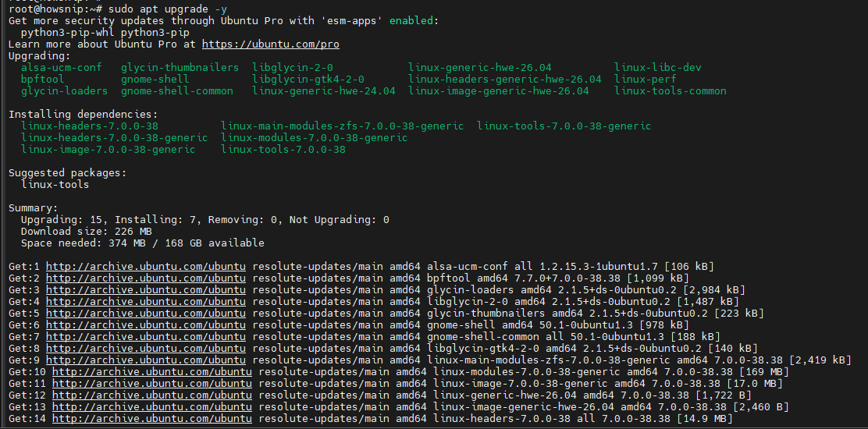Click 'linux-modules-7.0.0-38-generic' in the dependencies list

(315, 137)
